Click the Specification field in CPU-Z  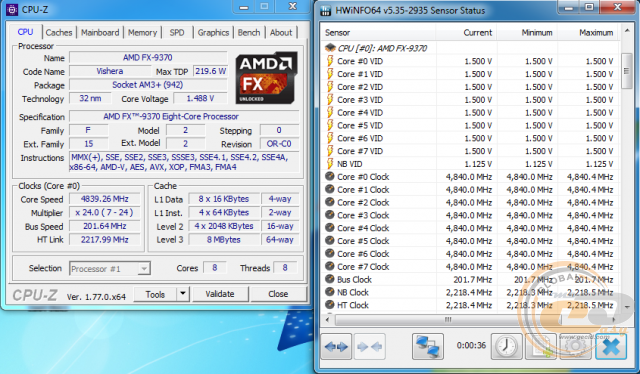(184, 117)
